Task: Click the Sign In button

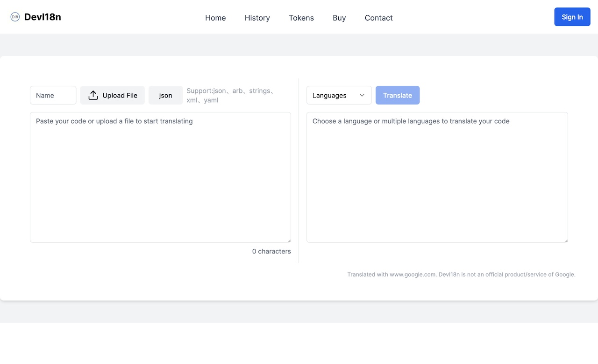Action: pos(572,17)
